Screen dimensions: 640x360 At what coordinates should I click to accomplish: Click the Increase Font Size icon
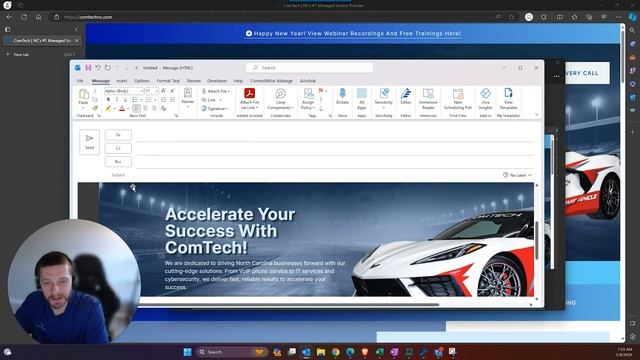(x=164, y=91)
